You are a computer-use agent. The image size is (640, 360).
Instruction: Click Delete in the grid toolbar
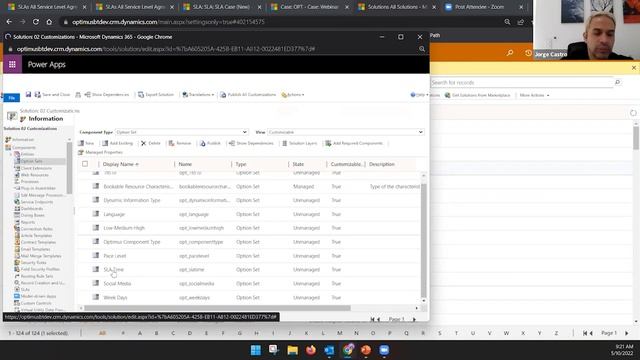click(151, 143)
